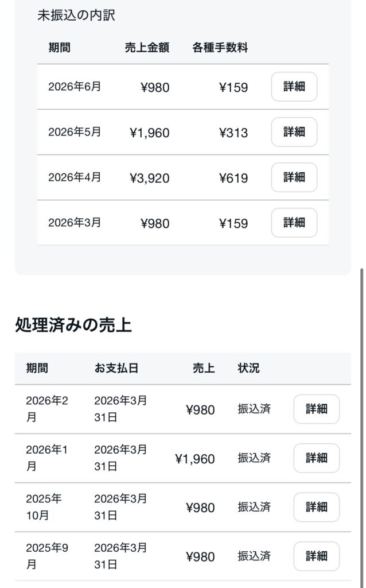Click the 振込済 status for 2026年2月
This screenshot has width=366, height=588.
254,409
